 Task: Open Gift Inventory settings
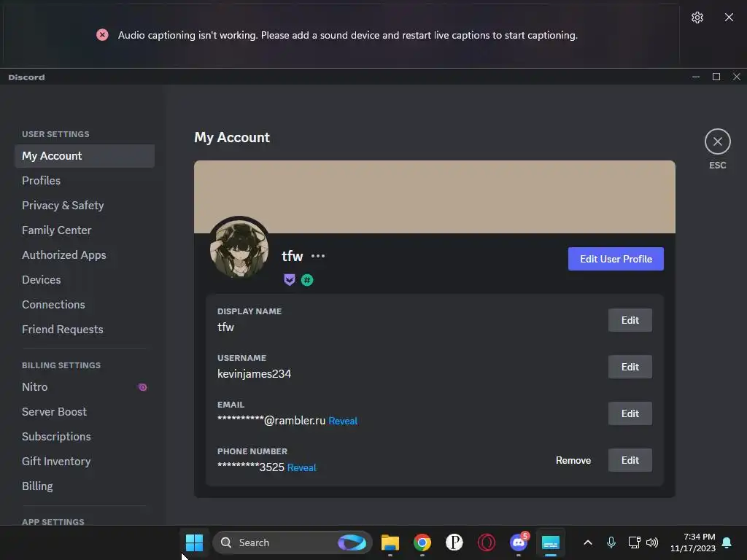pos(85,462)
